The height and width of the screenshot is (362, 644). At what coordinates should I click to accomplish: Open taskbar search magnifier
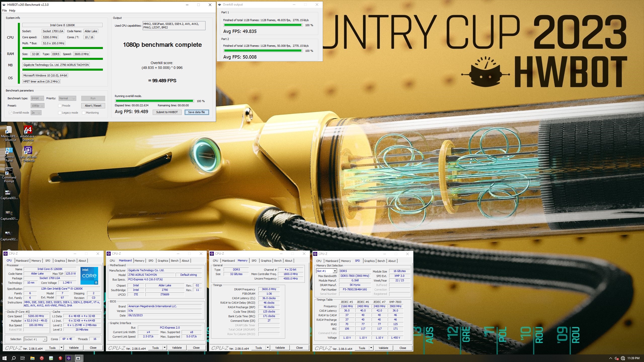click(14, 358)
